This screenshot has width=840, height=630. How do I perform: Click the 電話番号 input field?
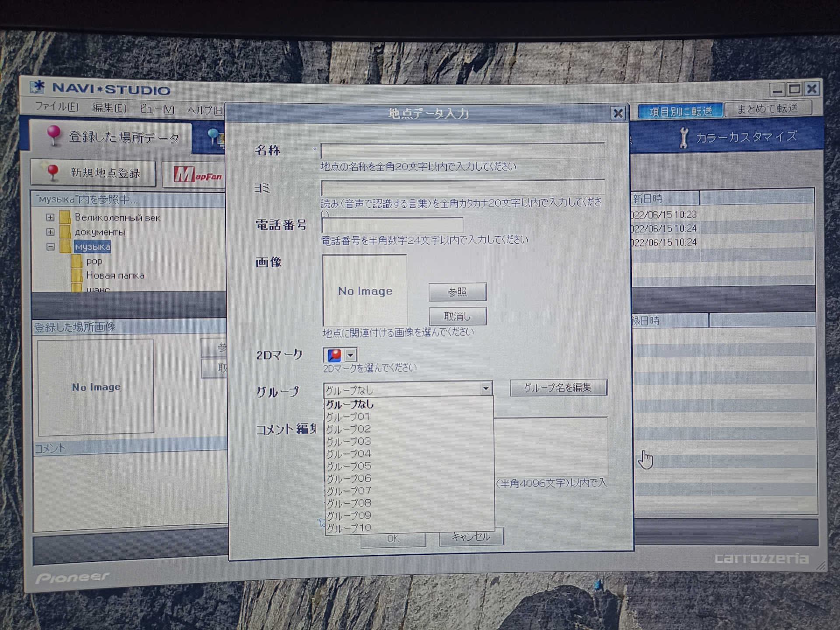point(392,225)
